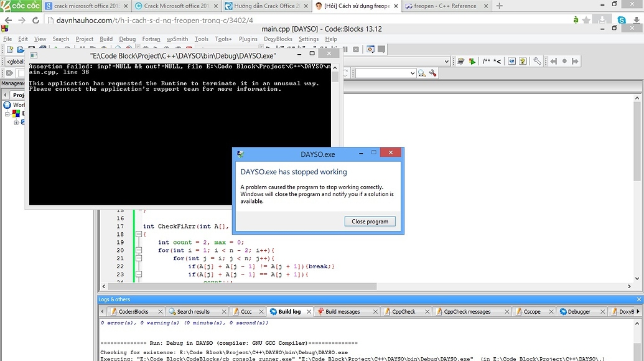Click the editor horizontal scrollbar thumb

tap(242, 286)
